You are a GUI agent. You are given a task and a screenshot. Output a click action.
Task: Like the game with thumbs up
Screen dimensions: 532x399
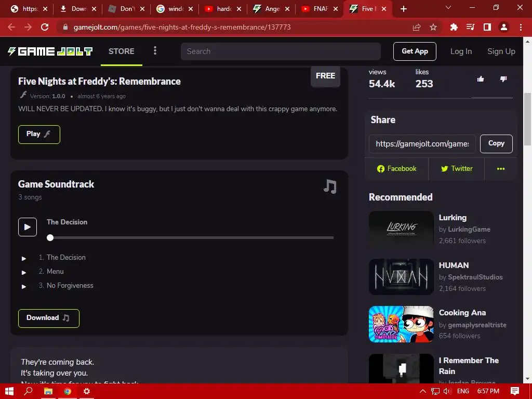click(481, 79)
